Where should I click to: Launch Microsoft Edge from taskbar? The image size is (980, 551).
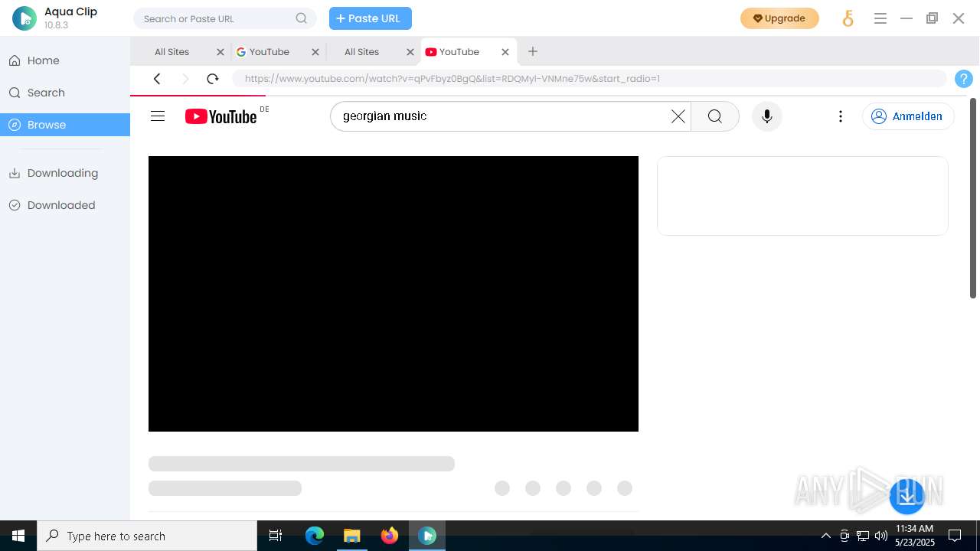click(x=315, y=536)
